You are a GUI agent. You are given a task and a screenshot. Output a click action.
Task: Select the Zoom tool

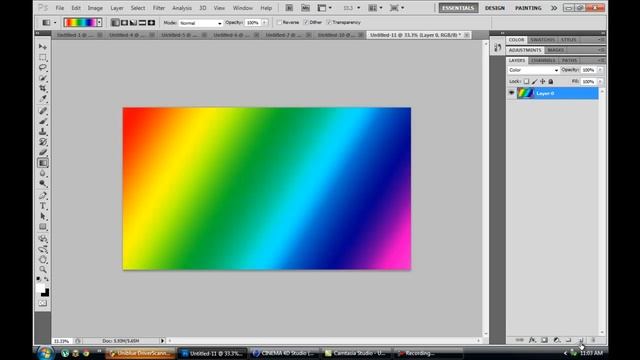(43, 270)
